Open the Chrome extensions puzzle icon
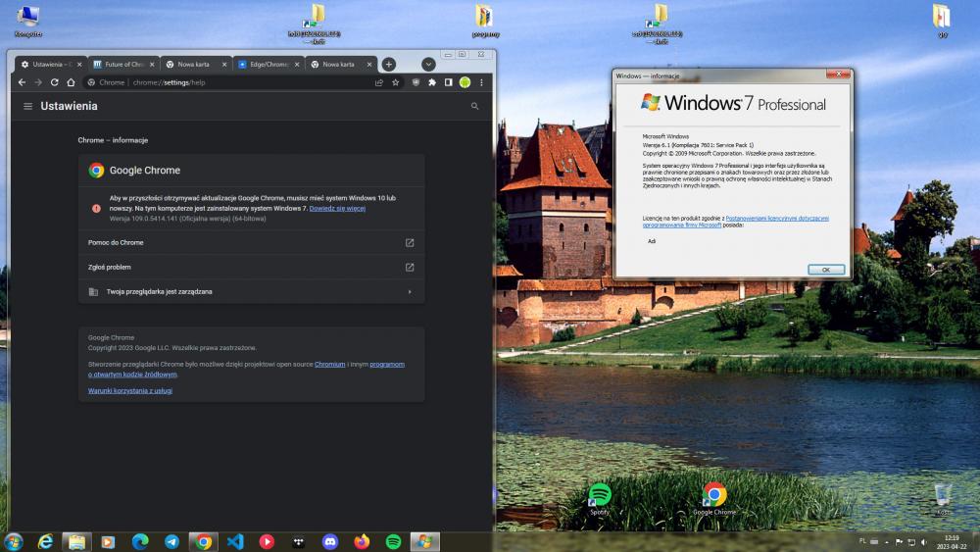 pyautogui.click(x=432, y=82)
